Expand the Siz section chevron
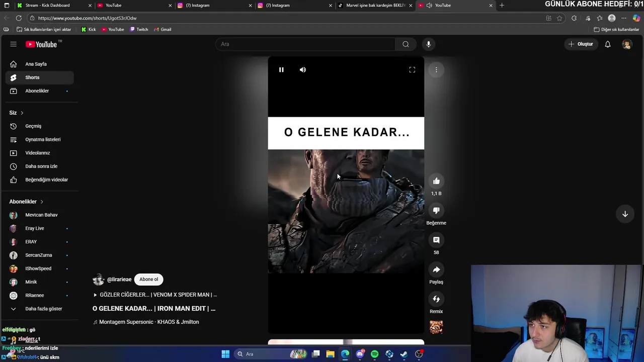644x362 pixels. tap(22, 113)
